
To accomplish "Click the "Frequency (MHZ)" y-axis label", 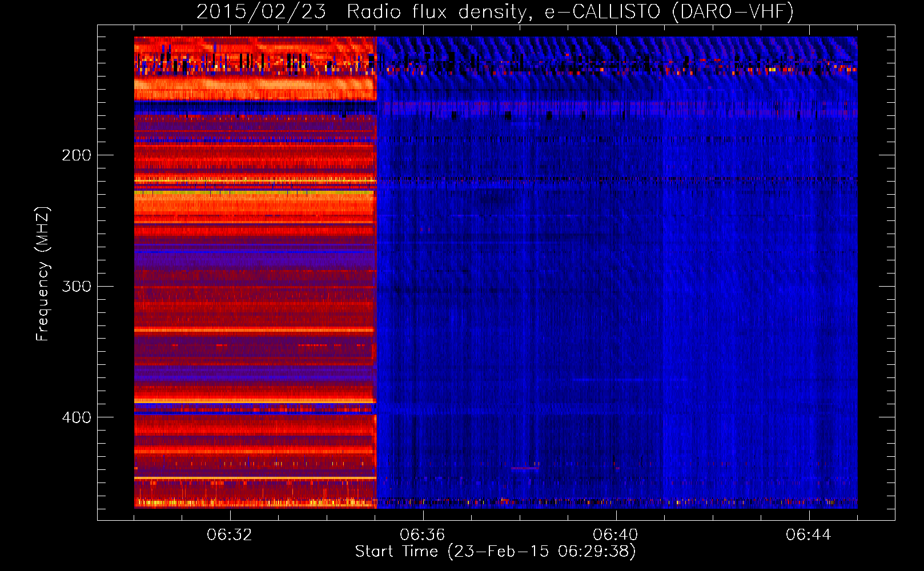I will (43, 274).
